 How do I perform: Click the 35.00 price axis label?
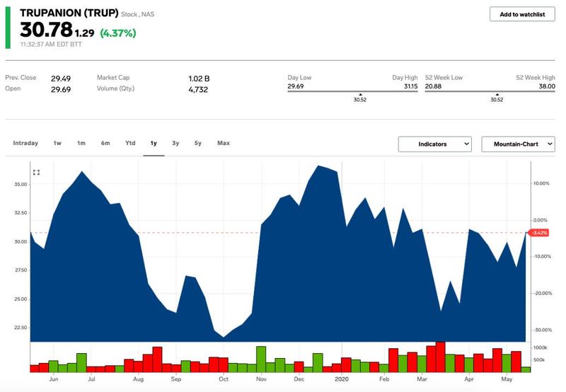(21, 185)
